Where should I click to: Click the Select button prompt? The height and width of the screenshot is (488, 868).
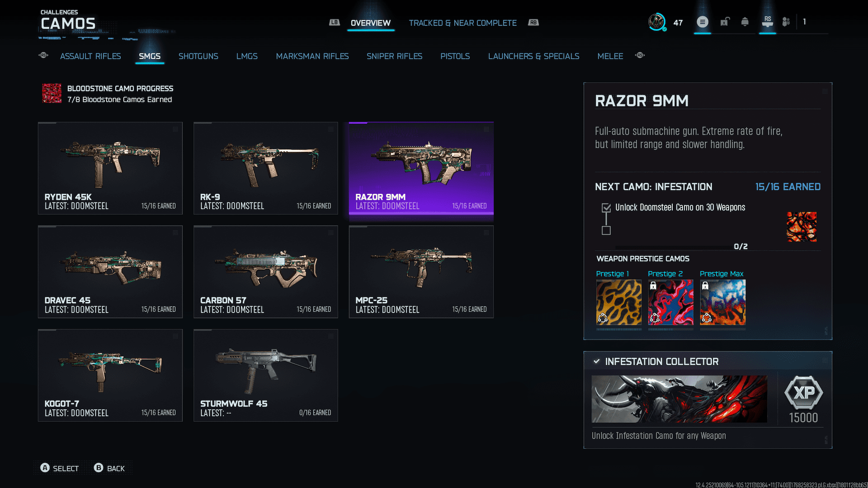point(60,468)
